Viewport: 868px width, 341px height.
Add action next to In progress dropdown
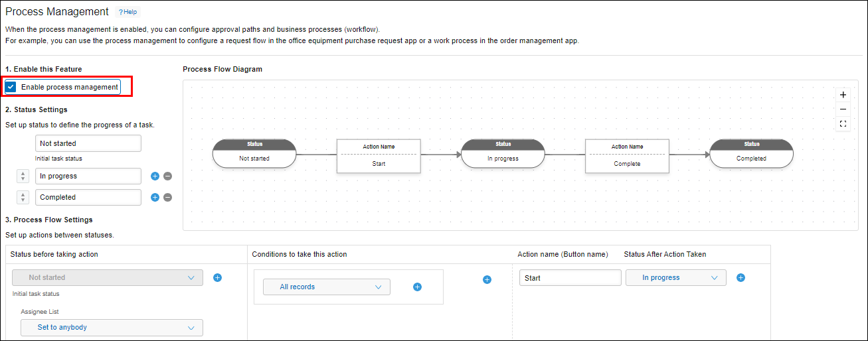pyautogui.click(x=741, y=278)
